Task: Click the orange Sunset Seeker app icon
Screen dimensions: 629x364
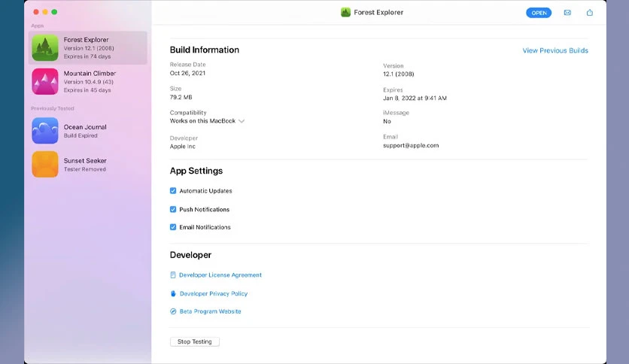Action: (45, 164)
